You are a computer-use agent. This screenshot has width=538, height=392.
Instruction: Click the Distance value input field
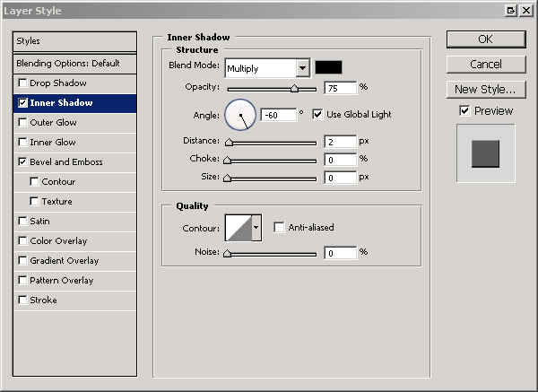pos(340,142)
